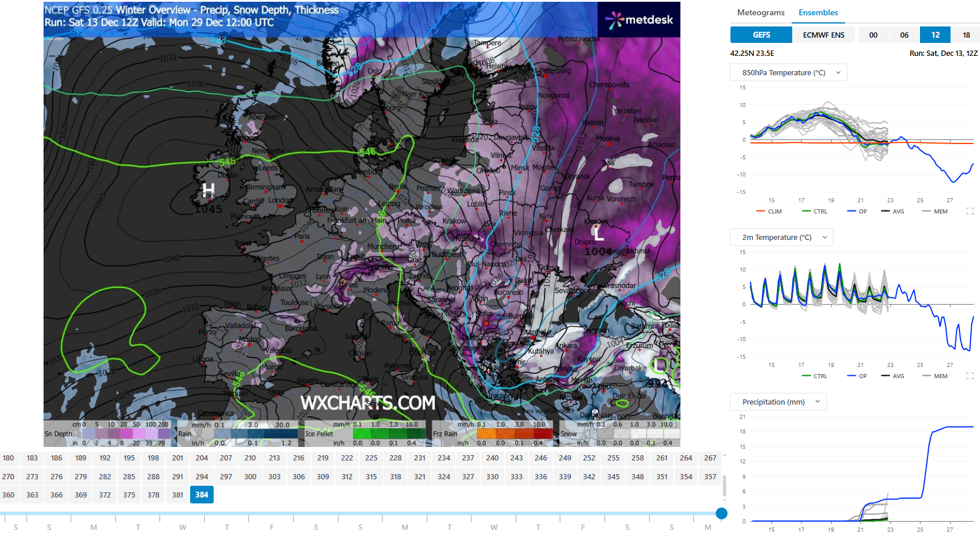Switch to the Meteograms tab
980x534 pixels.
(760, 12)
